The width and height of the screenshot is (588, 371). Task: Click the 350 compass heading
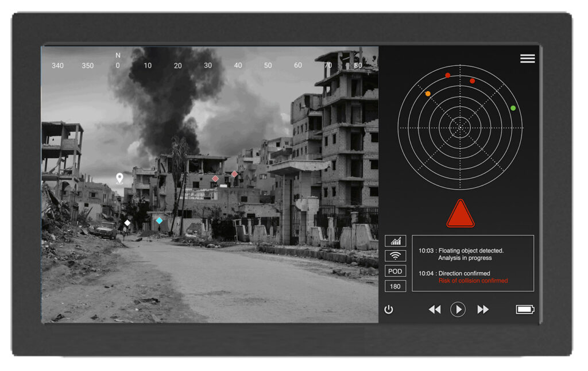(x=88, y=65)
